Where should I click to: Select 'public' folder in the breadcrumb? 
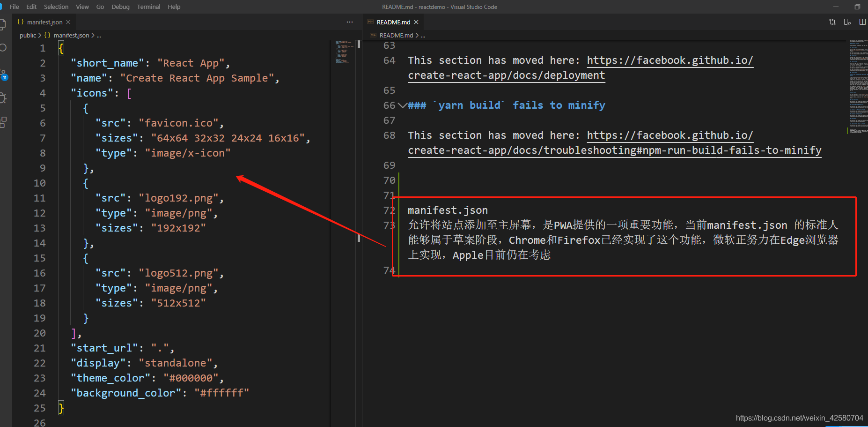28,35
